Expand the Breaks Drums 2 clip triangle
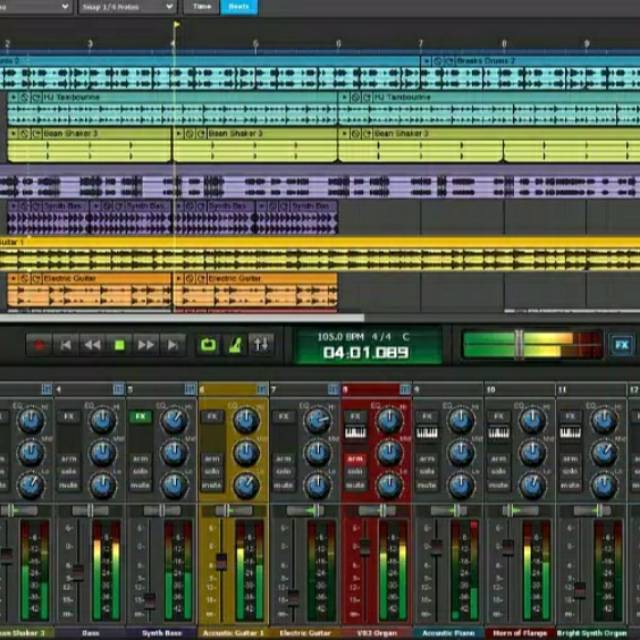640x640 pixels. click(x=427, y=61)
